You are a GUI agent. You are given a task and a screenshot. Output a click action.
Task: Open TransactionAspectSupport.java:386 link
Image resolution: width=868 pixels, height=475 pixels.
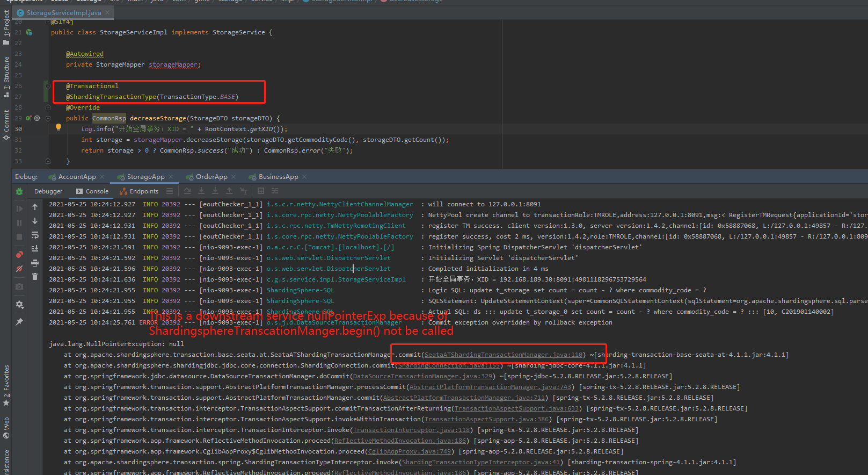tap(486, 419)
